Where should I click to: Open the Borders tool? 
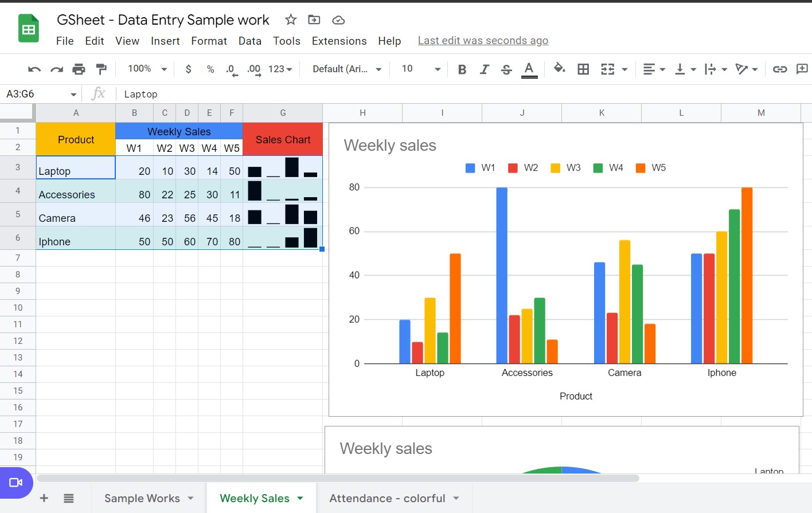(583, 69)
